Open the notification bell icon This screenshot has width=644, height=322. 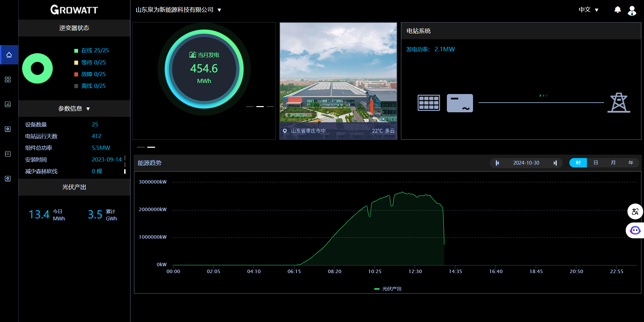click(618, 10)
